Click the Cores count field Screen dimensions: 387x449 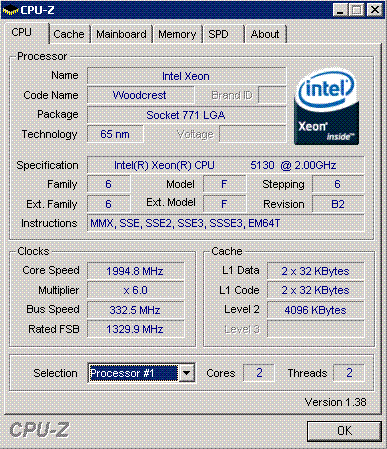259,373
